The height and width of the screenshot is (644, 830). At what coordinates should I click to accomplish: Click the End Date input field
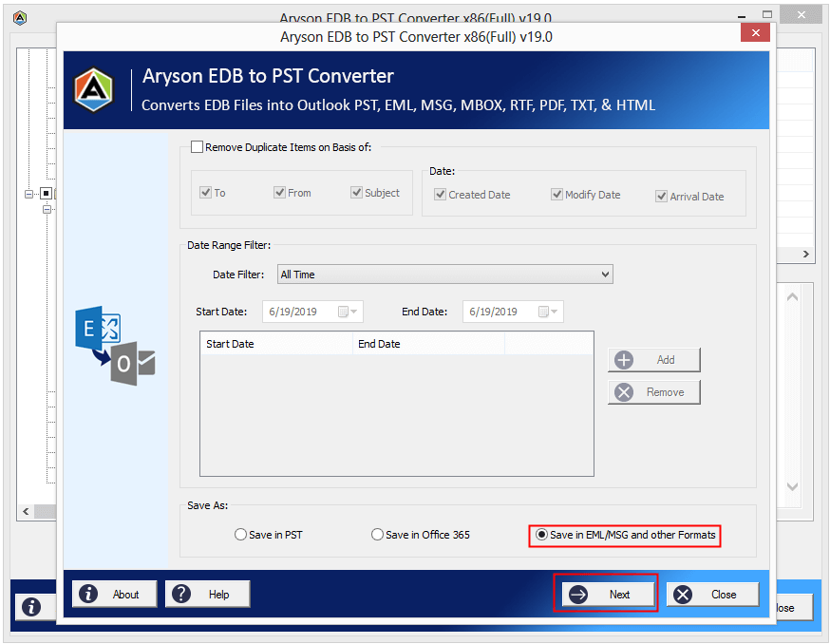513,312
